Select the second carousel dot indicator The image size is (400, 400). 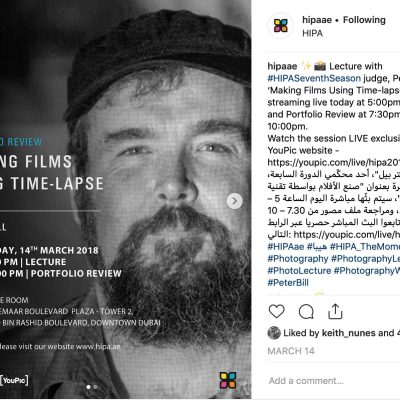[x=95, y=387]
